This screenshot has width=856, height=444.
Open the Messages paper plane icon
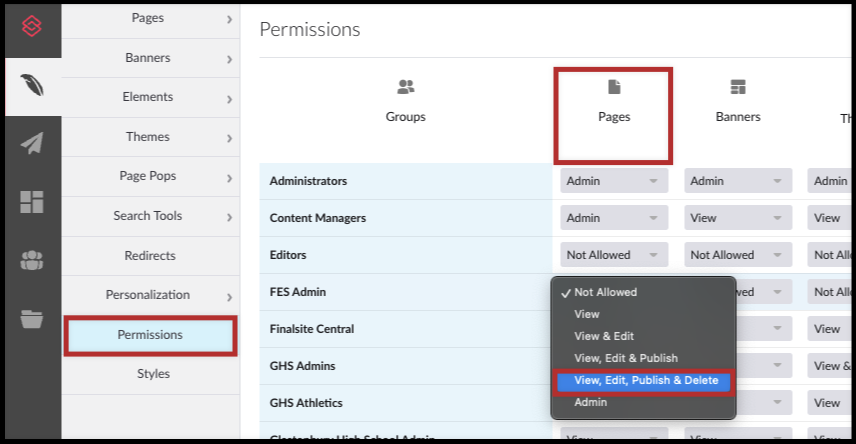coord(32,144)
